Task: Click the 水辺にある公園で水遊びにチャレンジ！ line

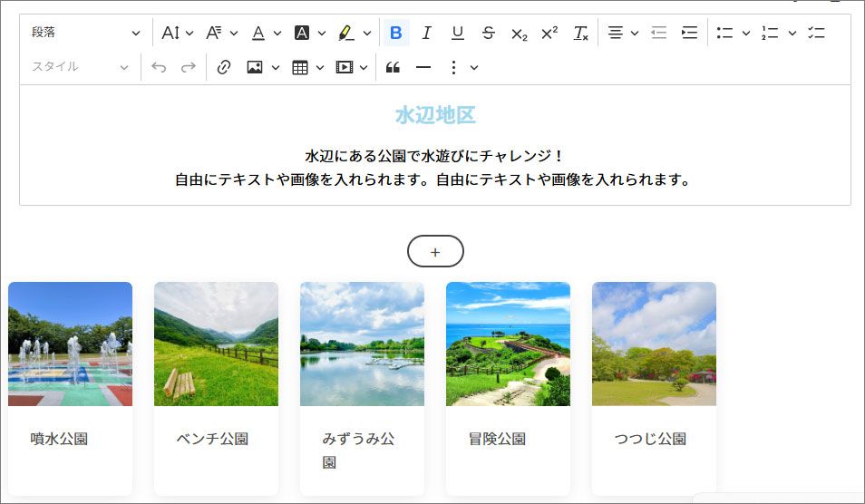Action: pyautogui.click(x=434, y=156)
